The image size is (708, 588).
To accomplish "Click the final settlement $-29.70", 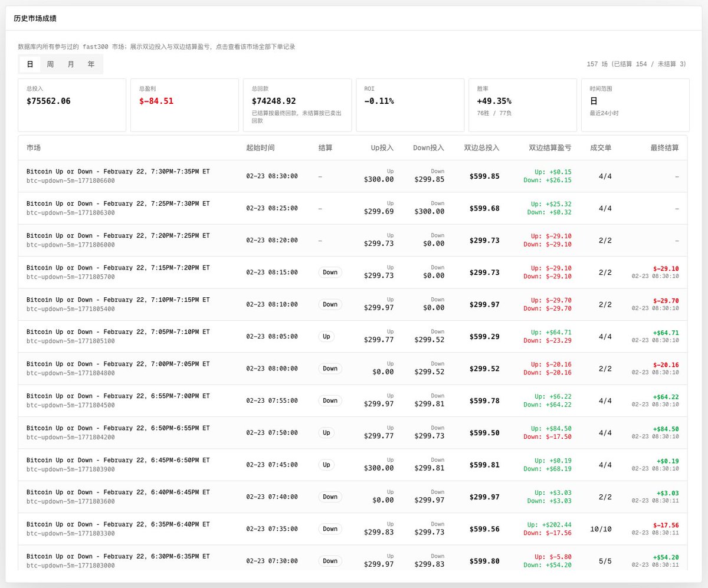I will 666,301.
